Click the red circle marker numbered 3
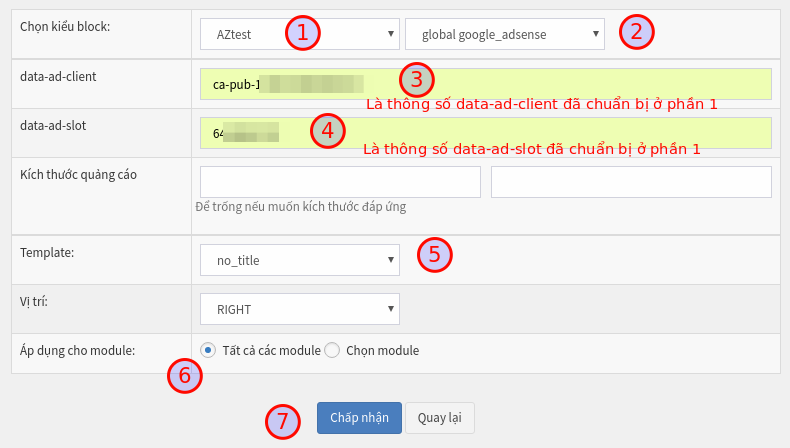The width and height of the screenshot is (790, 448). click(417, 80)
